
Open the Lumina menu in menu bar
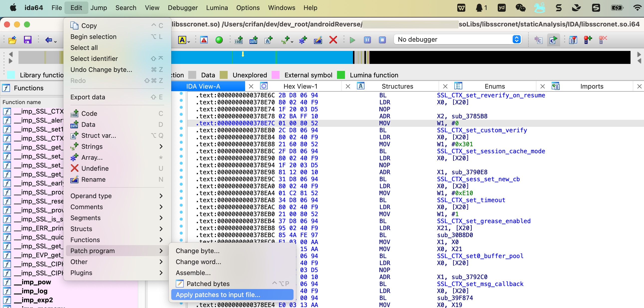(217, 8)
